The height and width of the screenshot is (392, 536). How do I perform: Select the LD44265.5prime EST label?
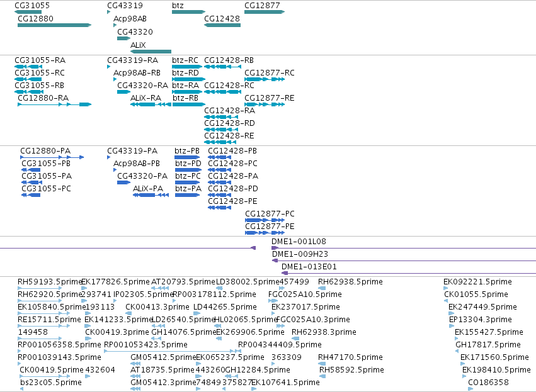(225, 307)
